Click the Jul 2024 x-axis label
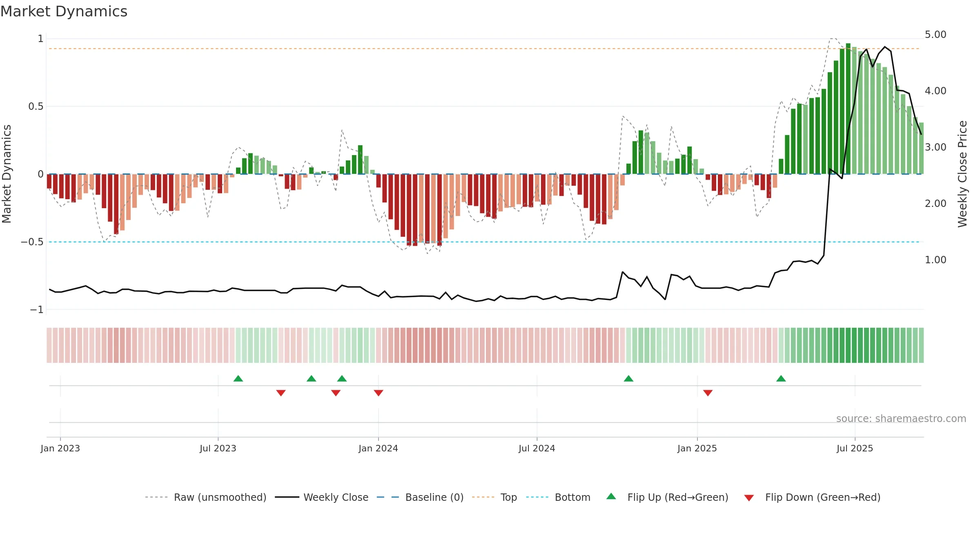 pos(537,448)
